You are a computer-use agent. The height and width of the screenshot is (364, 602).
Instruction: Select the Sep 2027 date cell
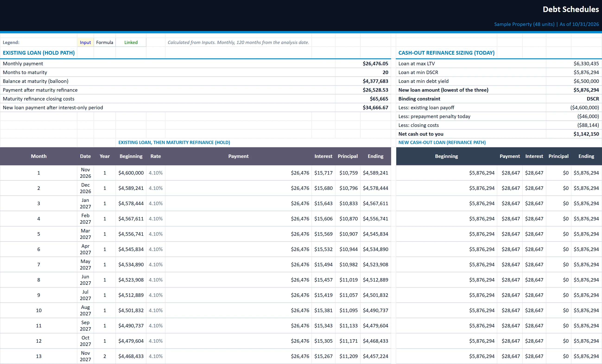pos(85,326)
